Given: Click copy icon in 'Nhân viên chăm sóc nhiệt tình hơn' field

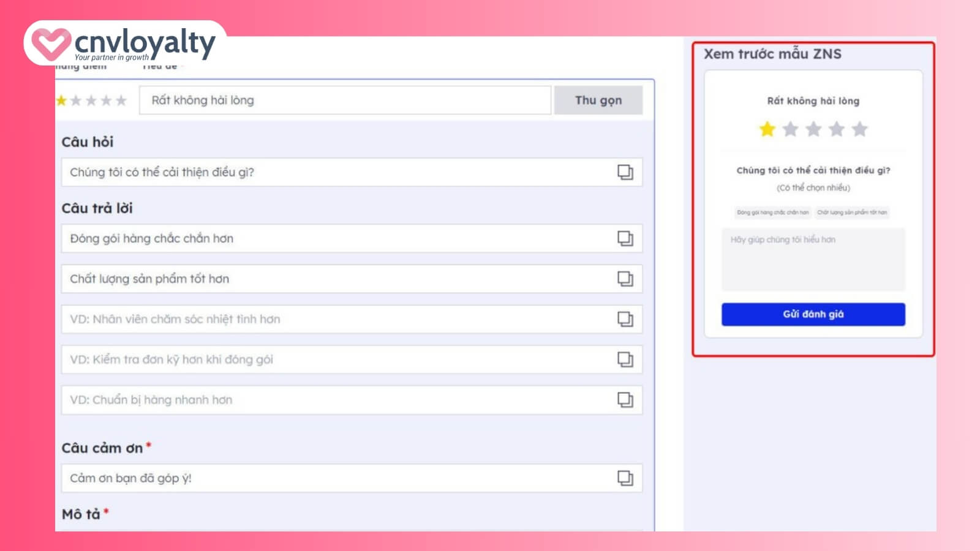Looking at the screenshot, I should pos(625,319).
